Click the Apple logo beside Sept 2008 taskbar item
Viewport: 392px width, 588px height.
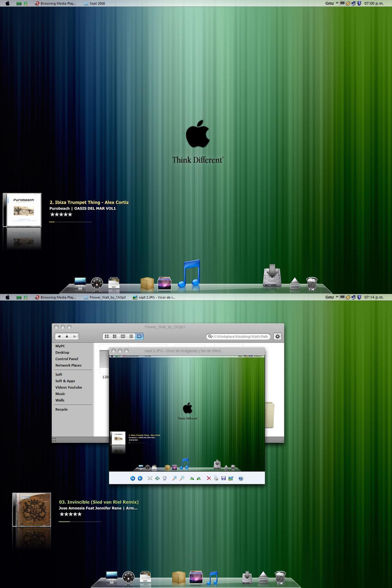tap(7, 3)
